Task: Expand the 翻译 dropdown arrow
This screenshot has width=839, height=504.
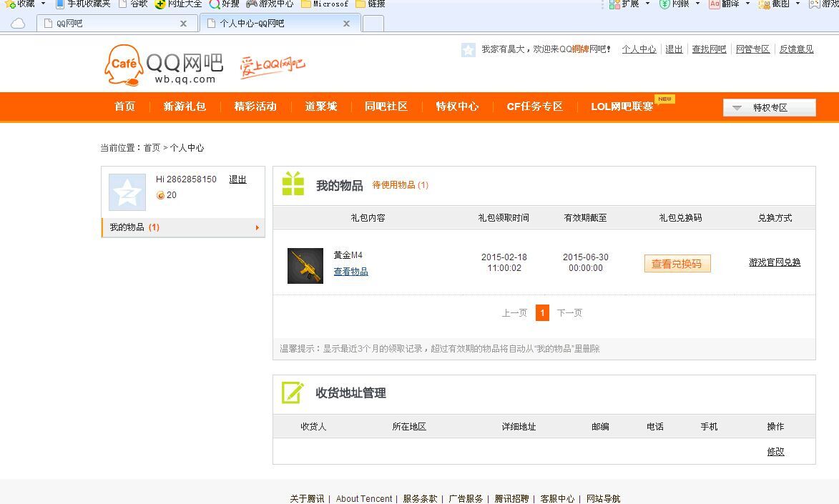Action: pos(747,4)
